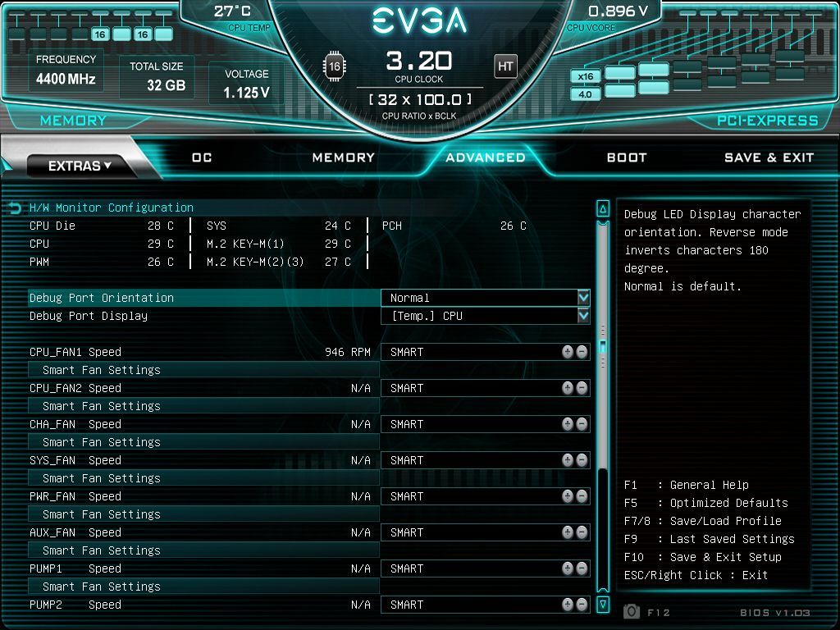Decrease CPU_FAN1 mode with minus button
The width and height of the screenshot is (840, 630).
point(582,352)
